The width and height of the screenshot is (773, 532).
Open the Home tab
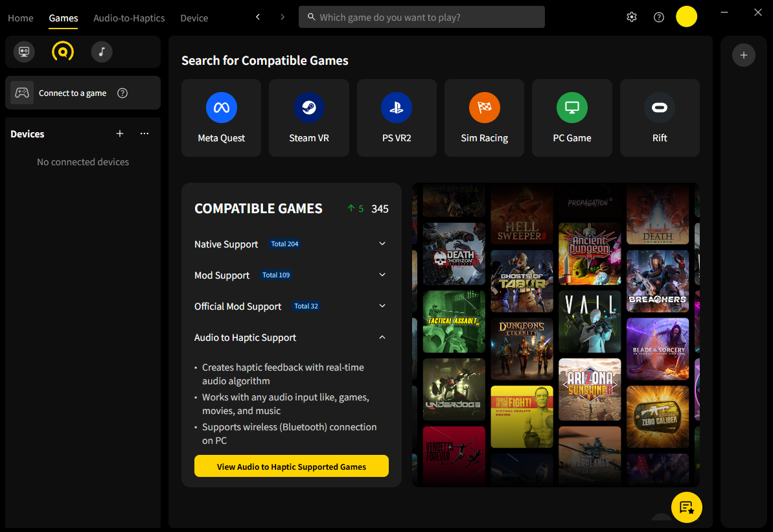click(x=21, y=17)
